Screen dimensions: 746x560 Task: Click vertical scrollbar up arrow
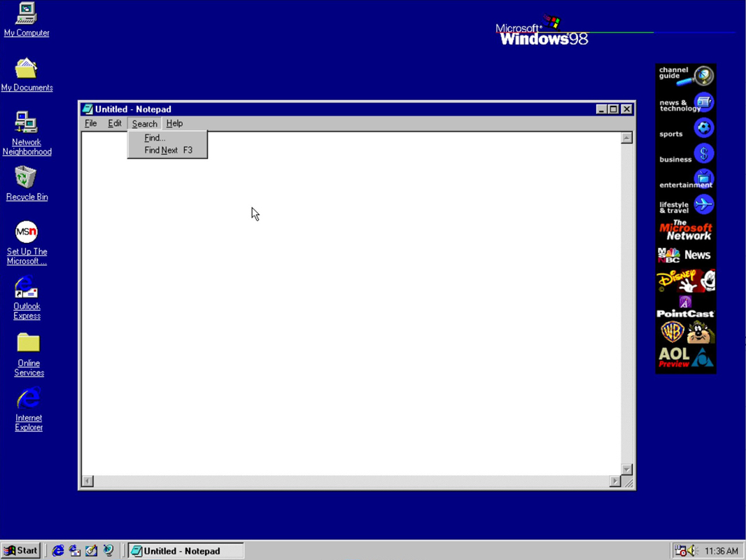tap(626, 138)
